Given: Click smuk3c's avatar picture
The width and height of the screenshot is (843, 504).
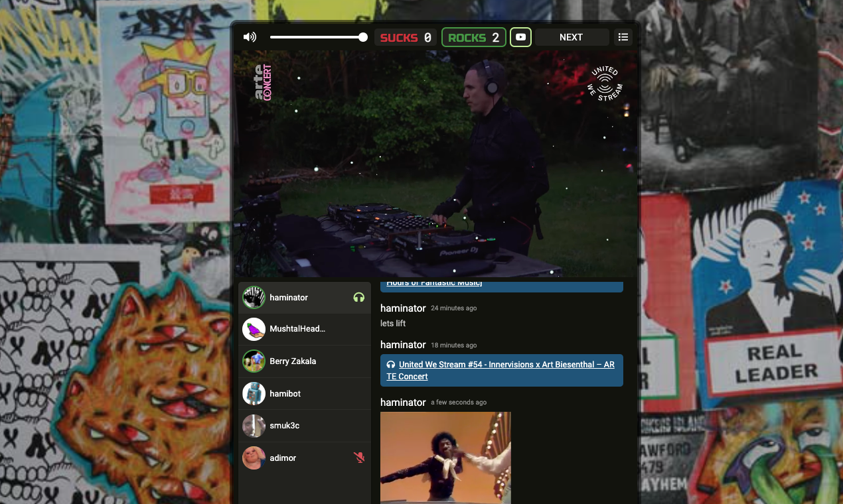Looking at the screenshot, I should click(x=254, y=425).
